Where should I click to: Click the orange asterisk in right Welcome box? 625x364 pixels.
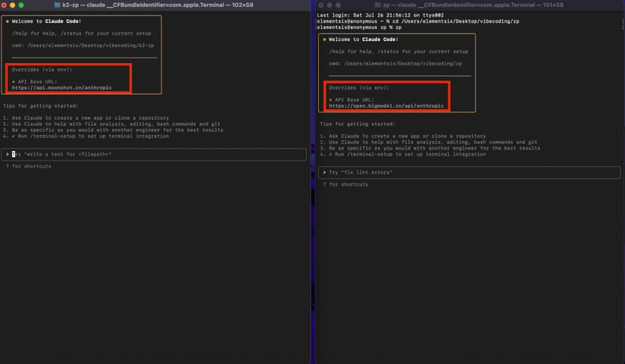click(x=324, y=39)
